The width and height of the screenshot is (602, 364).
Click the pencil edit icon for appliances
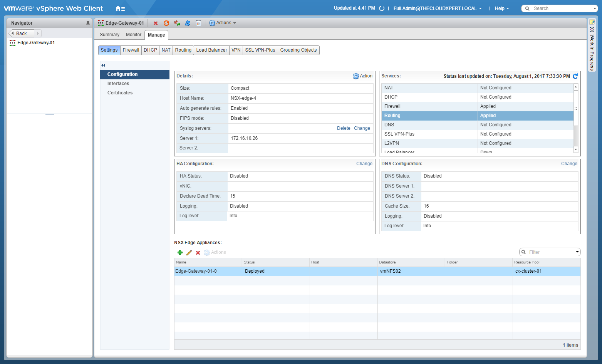189,253
